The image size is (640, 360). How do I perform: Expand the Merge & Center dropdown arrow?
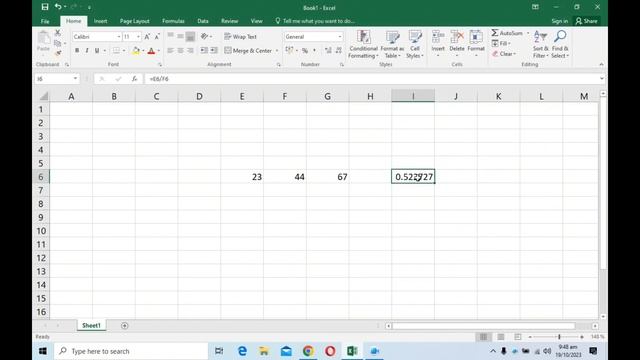point(277,51)
